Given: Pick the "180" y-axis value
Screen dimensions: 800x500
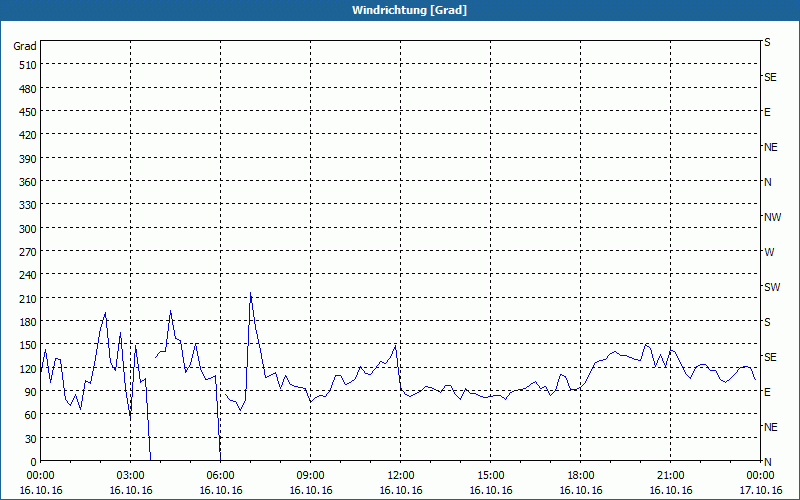Looking at the screenshot, I should coord(29,322).
